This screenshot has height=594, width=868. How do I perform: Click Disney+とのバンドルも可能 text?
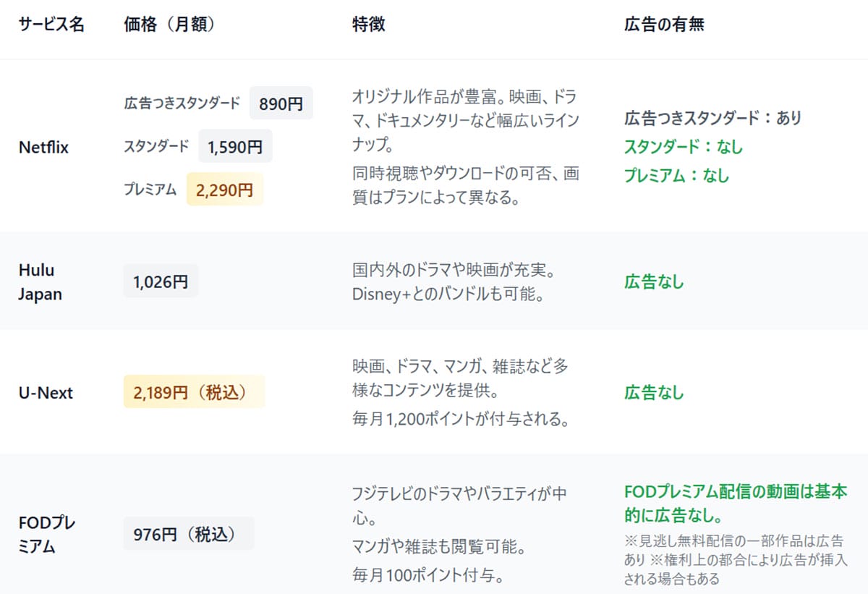448,294
